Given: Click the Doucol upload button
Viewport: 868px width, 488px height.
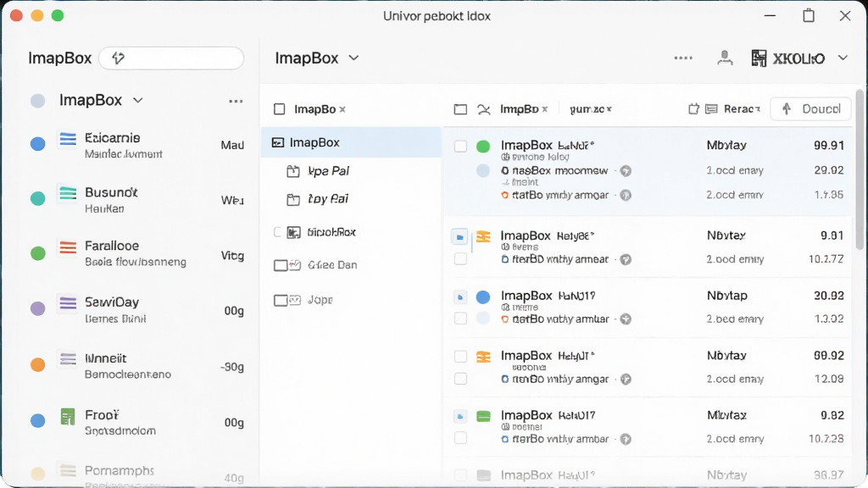Looking at the screenshot, I should coord(810,109).
